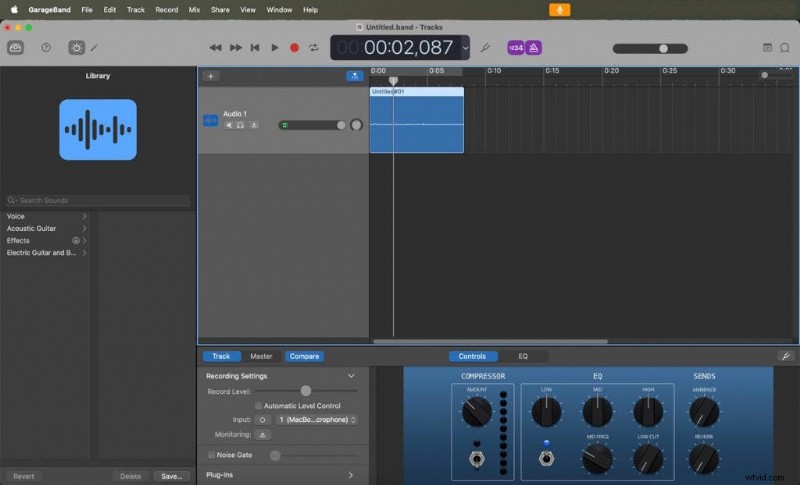Toggle the Metronome click button
The height and width of the screenshot is (485, 800).
[x=534, y=47]
